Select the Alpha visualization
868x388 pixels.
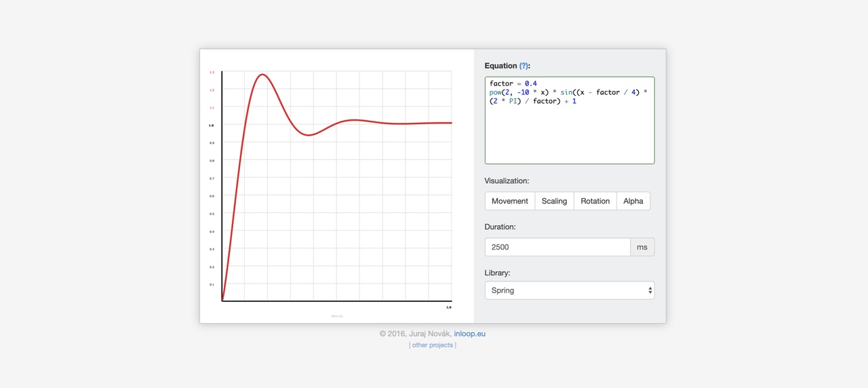[633, 201]
